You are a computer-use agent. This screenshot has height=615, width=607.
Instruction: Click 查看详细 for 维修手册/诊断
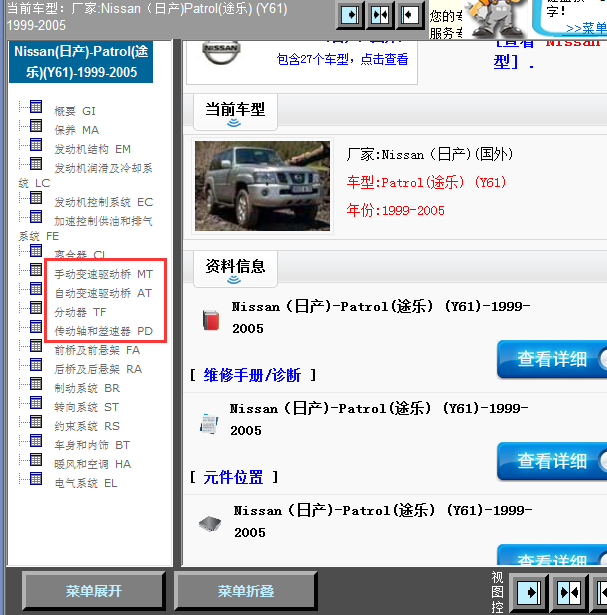[552, 359]
